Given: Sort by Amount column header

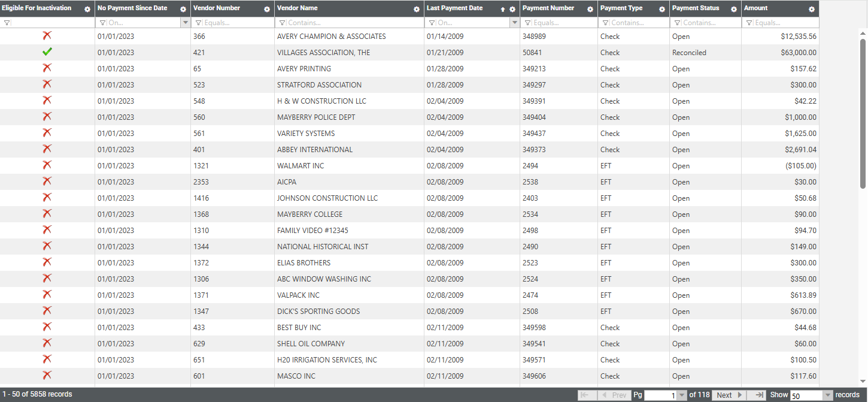Looking at the screenshot, I should (755, 8).
